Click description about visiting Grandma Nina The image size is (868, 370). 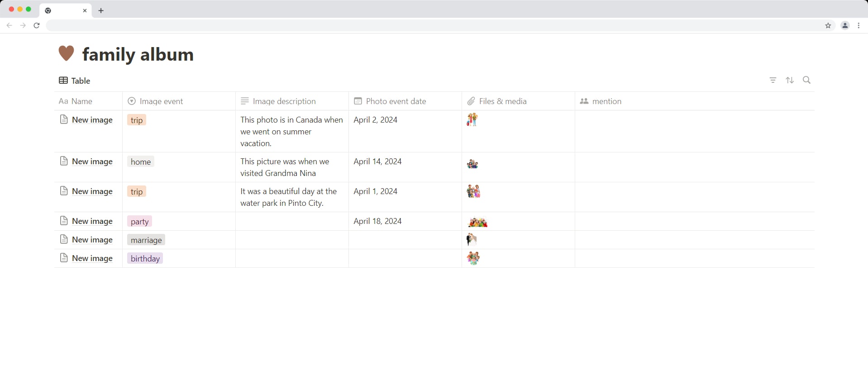(x=285, y=167)
